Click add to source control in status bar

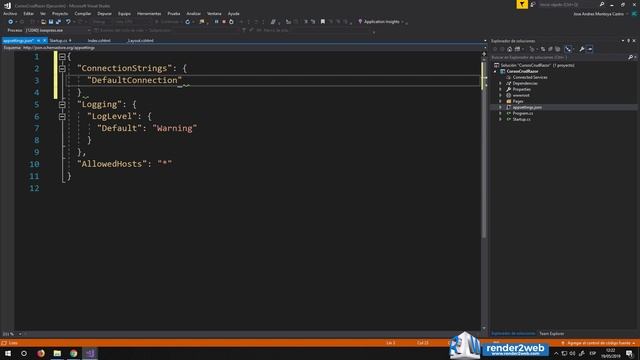pos(598,343)
